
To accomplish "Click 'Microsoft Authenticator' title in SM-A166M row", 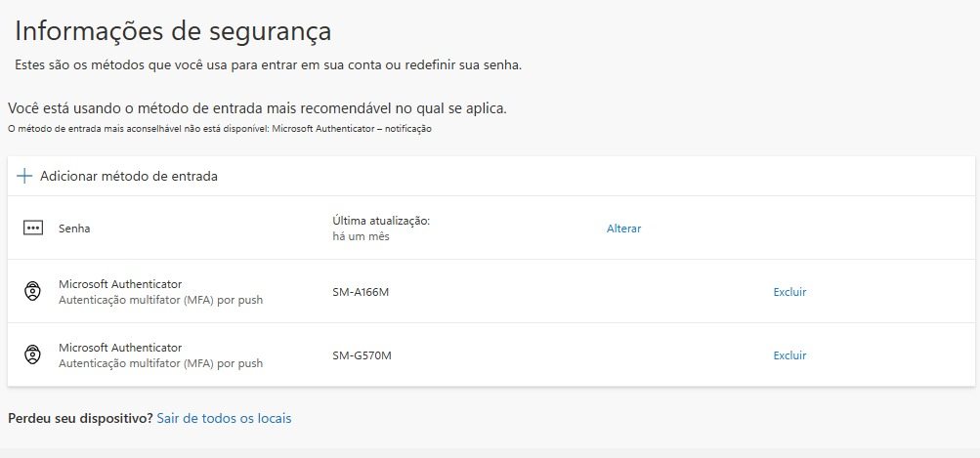I will coord(120,284).
